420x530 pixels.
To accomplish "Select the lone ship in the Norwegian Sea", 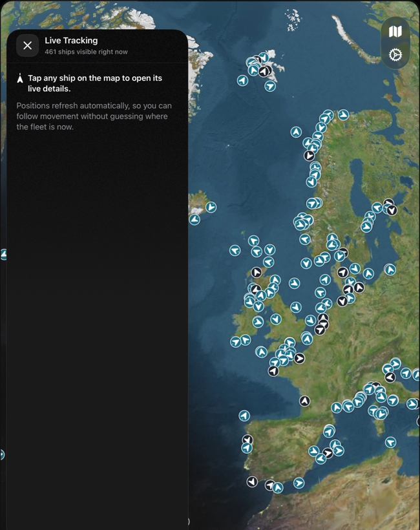I will [x=296, y=132].
